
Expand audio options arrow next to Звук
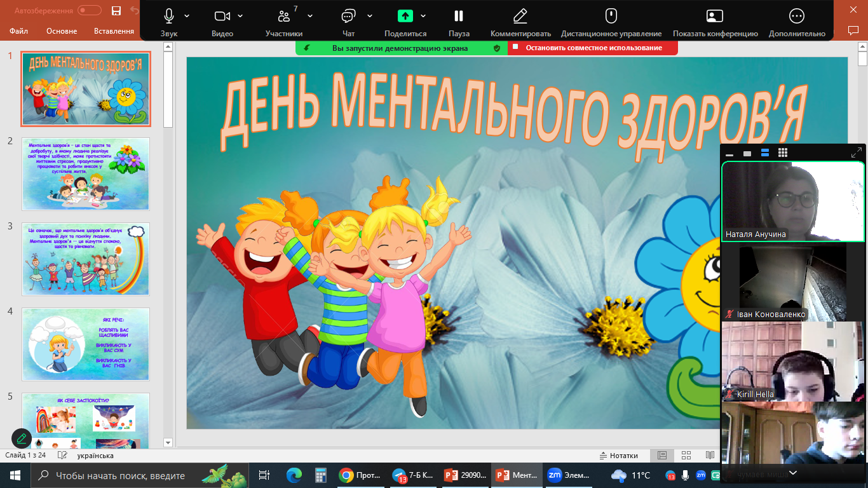(187, 15)
